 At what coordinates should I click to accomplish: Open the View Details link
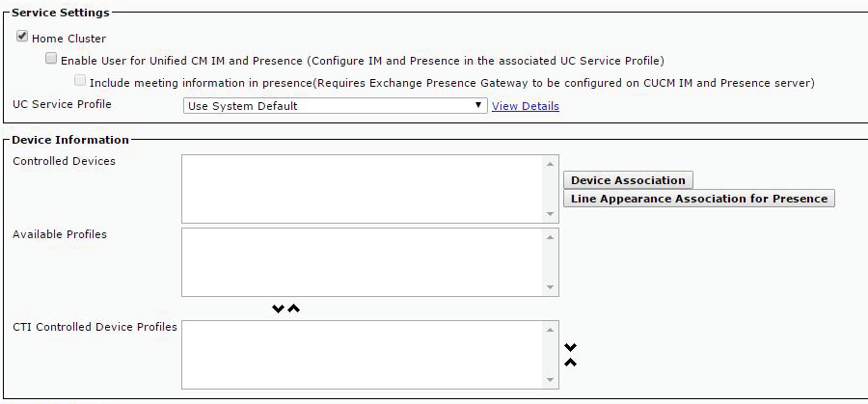coord(525,106)
